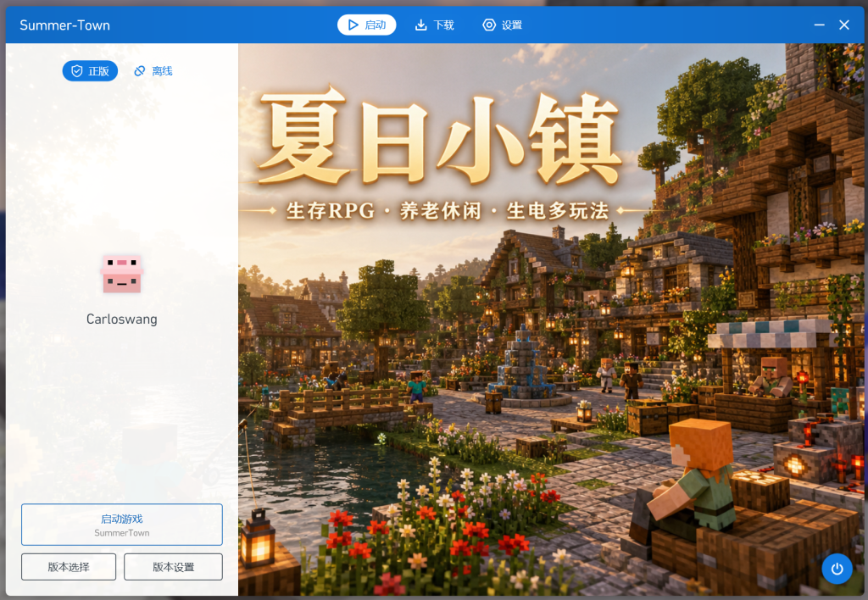This screenshot has width=868, height=600.
Task: Open the 设置 tab
Action: tap(503, 25)
